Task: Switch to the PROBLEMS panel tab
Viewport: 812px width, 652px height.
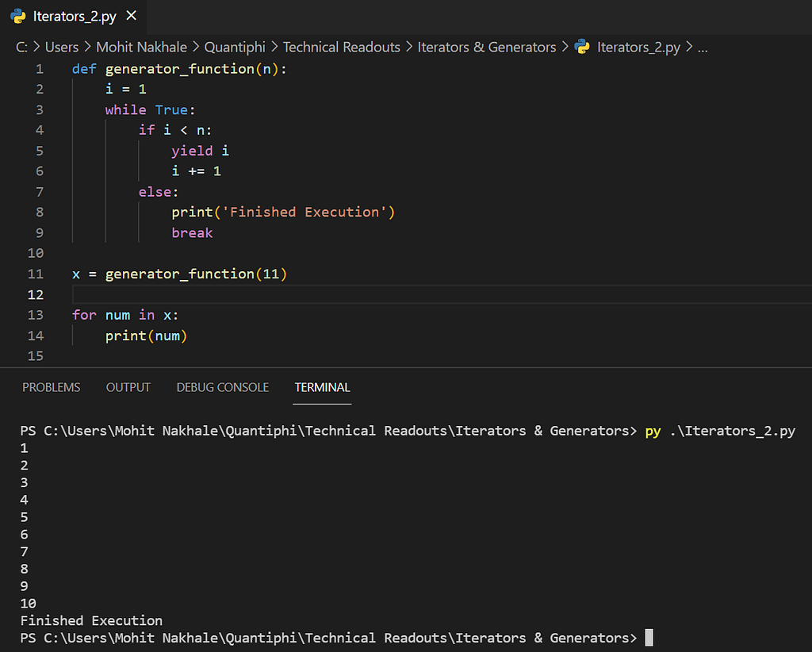Action: click(52, 387)
